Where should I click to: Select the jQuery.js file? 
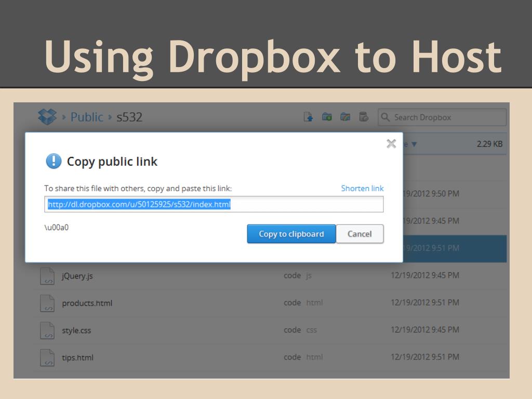point(77,276)
